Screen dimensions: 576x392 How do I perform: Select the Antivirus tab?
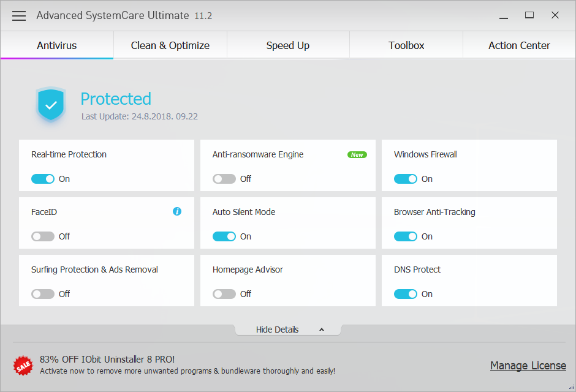(x=57, y=45)
